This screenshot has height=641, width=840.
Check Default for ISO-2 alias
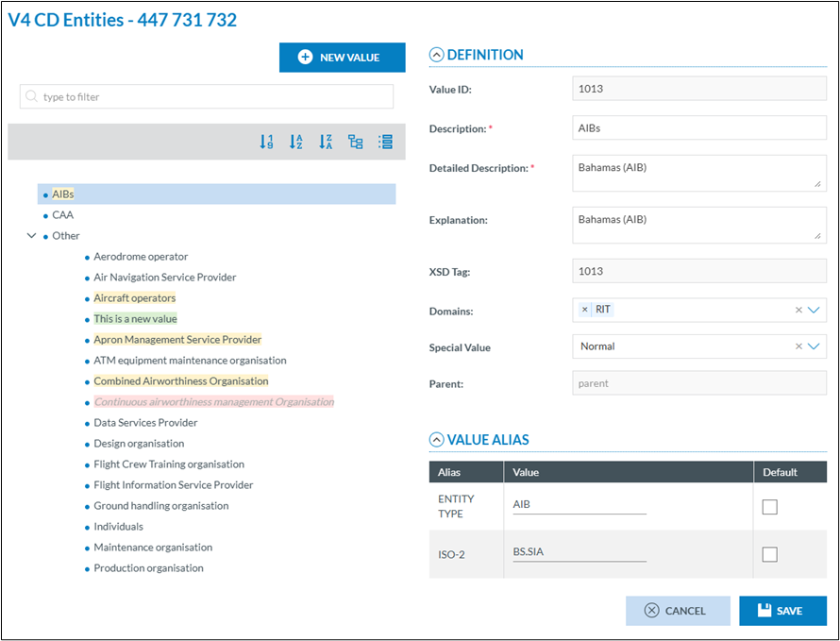click(769, 554)
